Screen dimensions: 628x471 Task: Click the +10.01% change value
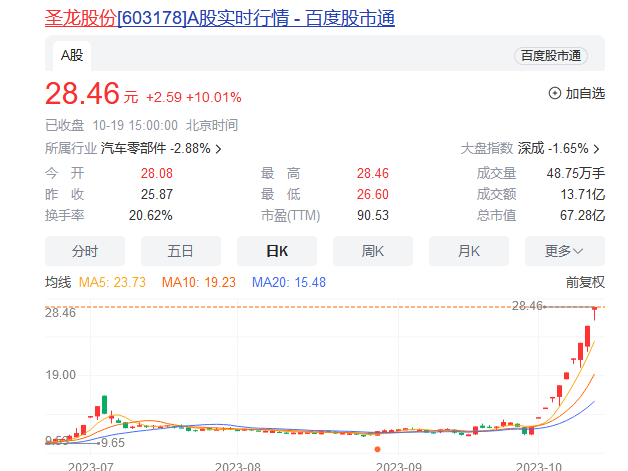pos(213,97)
